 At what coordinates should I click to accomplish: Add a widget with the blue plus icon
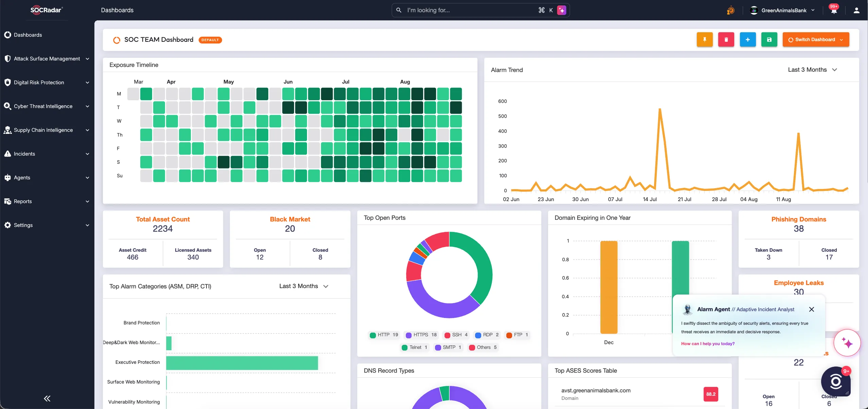748,40
